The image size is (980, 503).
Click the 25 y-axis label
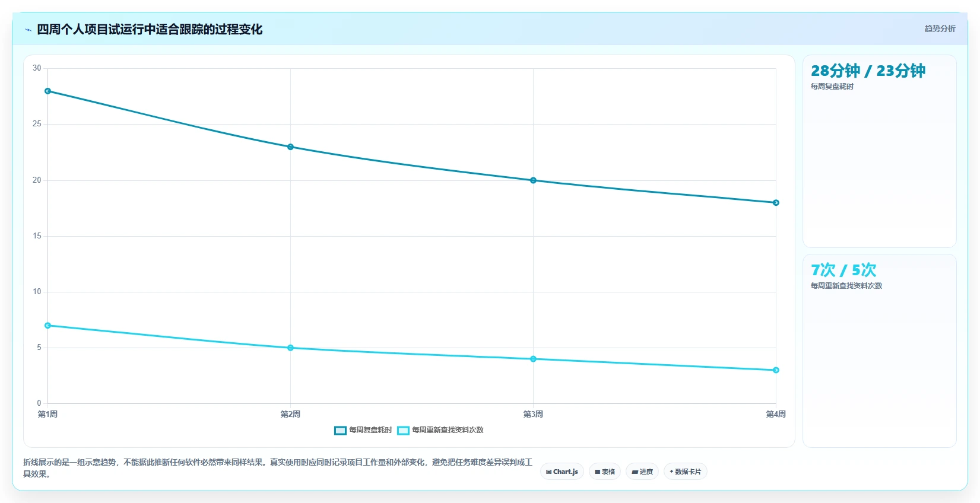(x=37, y=124)
